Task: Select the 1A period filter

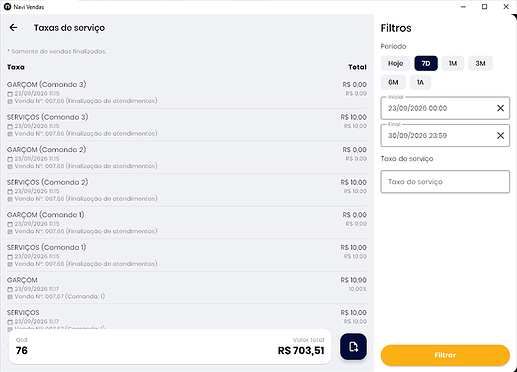Action: click(x=420, y=82)
